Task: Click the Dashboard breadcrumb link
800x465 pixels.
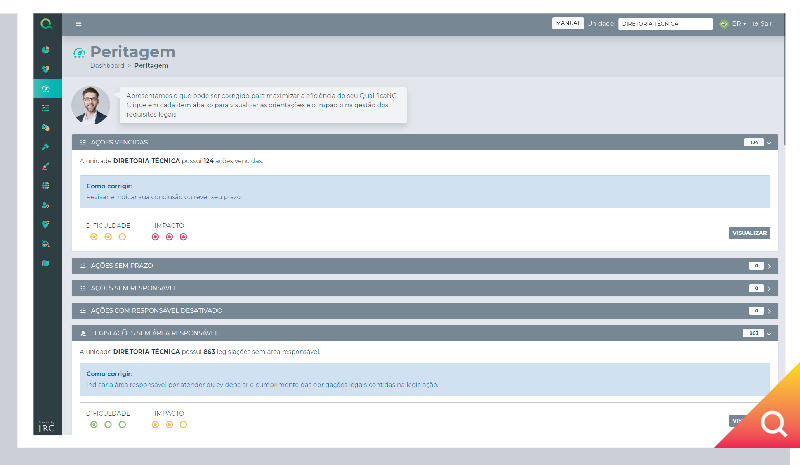Action: pos(106,65)
